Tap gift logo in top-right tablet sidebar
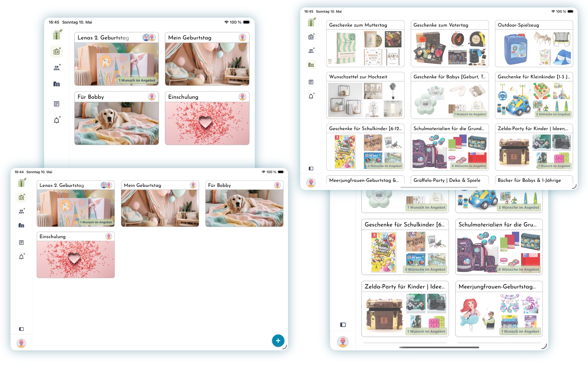 (312, 22)
